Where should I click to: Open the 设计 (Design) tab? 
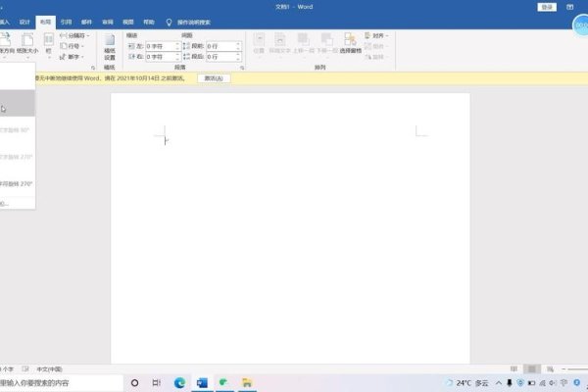pos(24,23)
